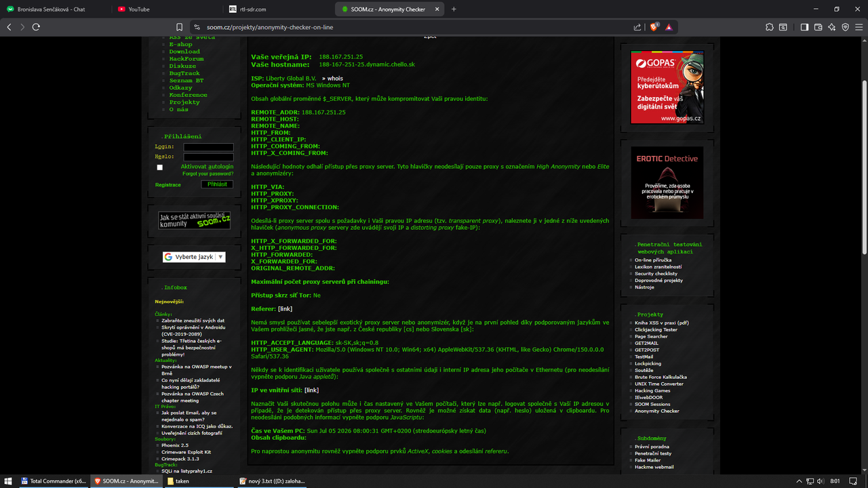Open the Brave VPN shield icon
This screenshot has height=488, width=868.
(x=845, y=27)
